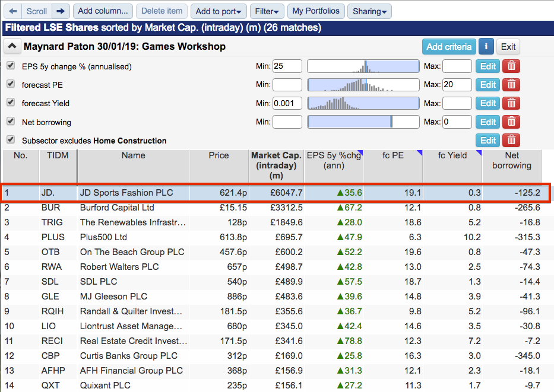Click the left scroll arrow button
The width and height of the screenshot is (554, 392).
tap(12, 11)
